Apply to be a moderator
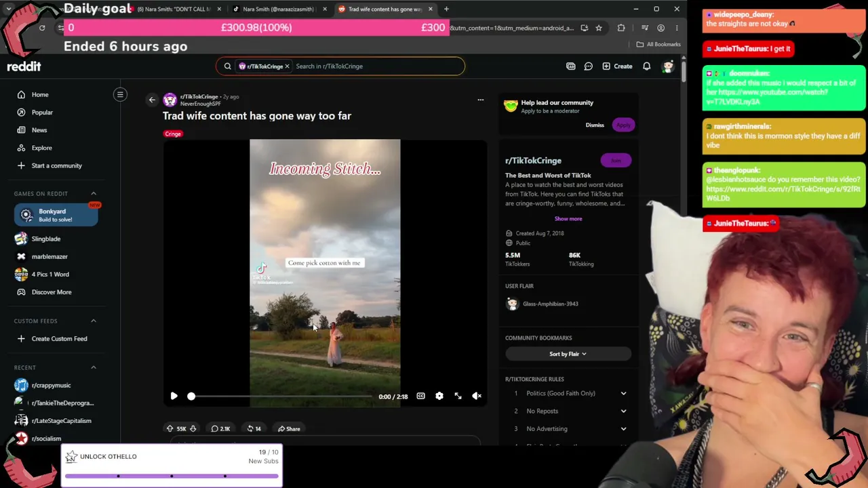Viewport: 868px width, 488px height. click(x=623, y=125)
